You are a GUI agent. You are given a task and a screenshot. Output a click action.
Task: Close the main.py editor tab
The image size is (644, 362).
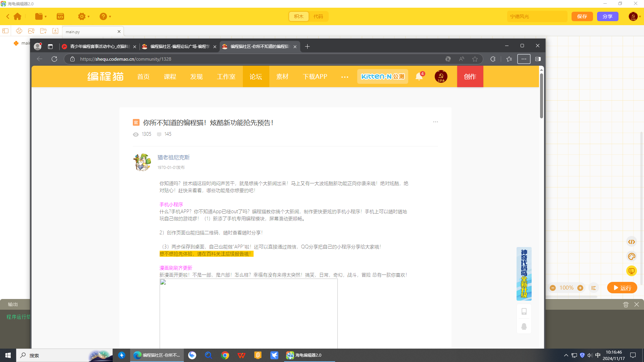[x=119, y=32]
